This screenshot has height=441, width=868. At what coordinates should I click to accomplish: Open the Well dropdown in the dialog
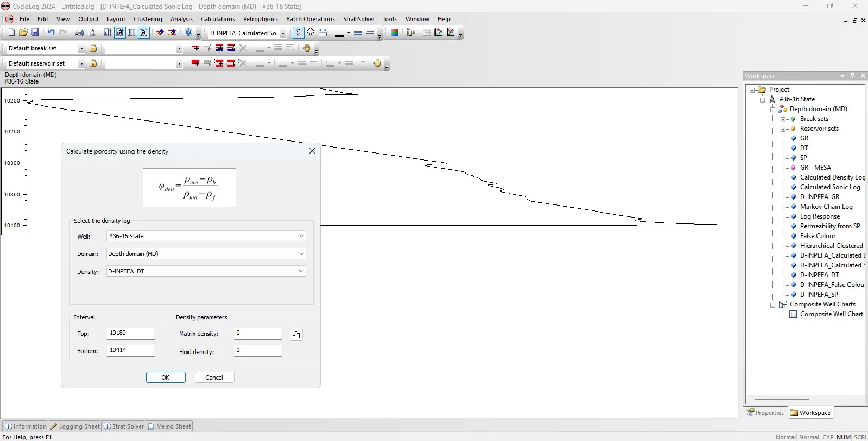301,236
